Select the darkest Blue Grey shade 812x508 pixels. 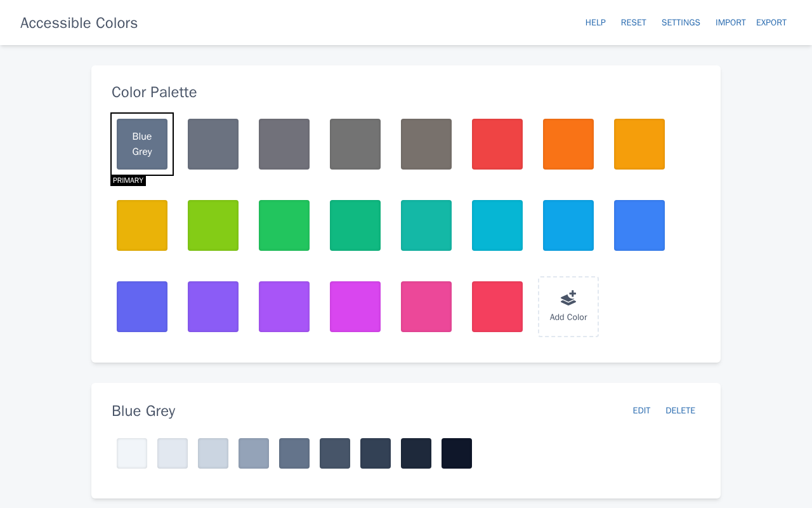point(457,453)
